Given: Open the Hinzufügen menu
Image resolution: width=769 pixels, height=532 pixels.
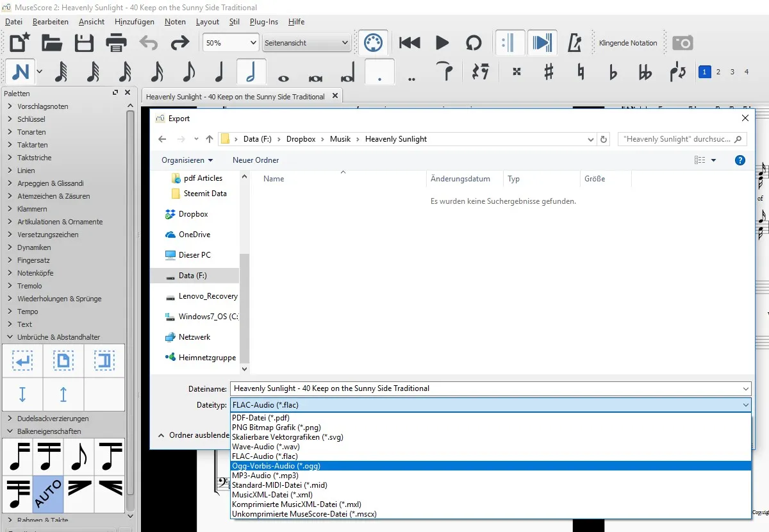Looking at the screenshot, I should (135, 22).
